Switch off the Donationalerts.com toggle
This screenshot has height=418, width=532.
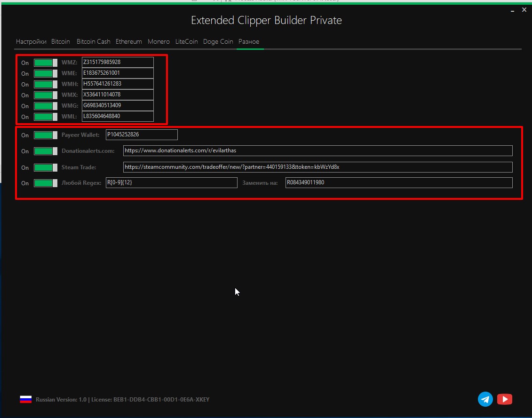point(46,151)
